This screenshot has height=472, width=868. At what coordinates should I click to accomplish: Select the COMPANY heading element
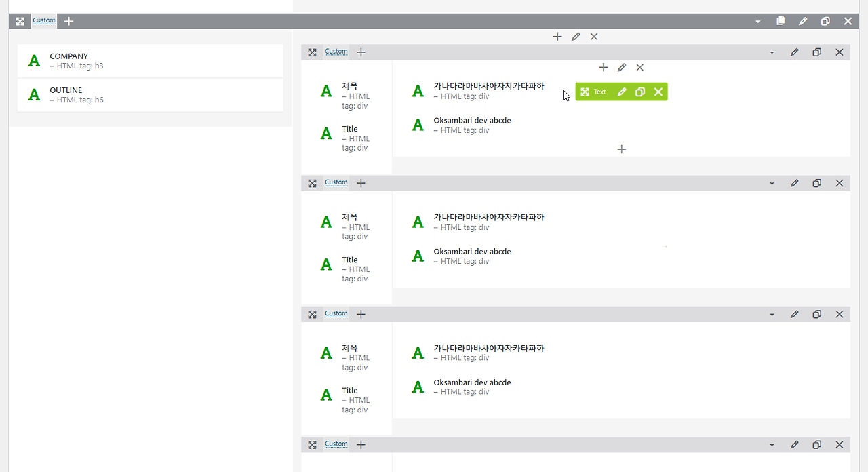(x=151, y=61)
